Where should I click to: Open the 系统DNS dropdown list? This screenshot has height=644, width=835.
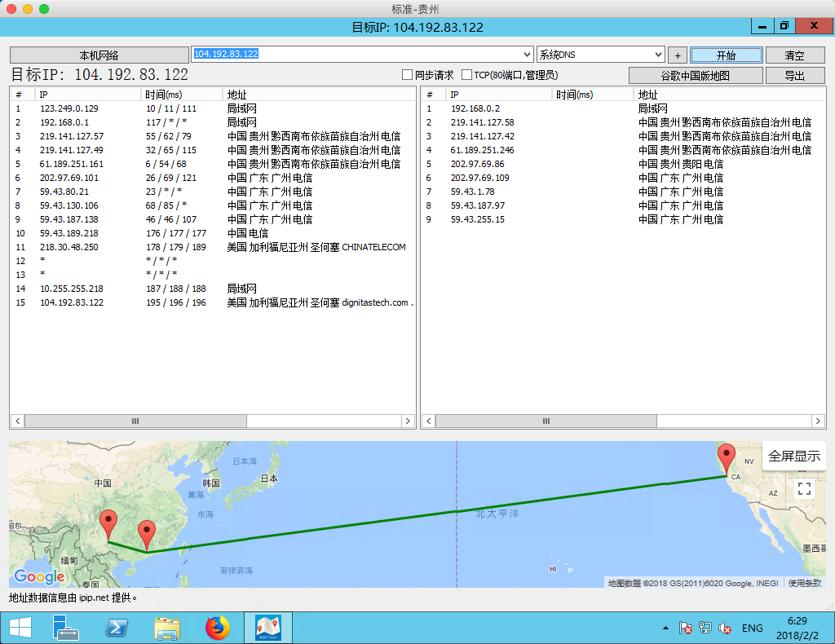(x=658, y=55)
